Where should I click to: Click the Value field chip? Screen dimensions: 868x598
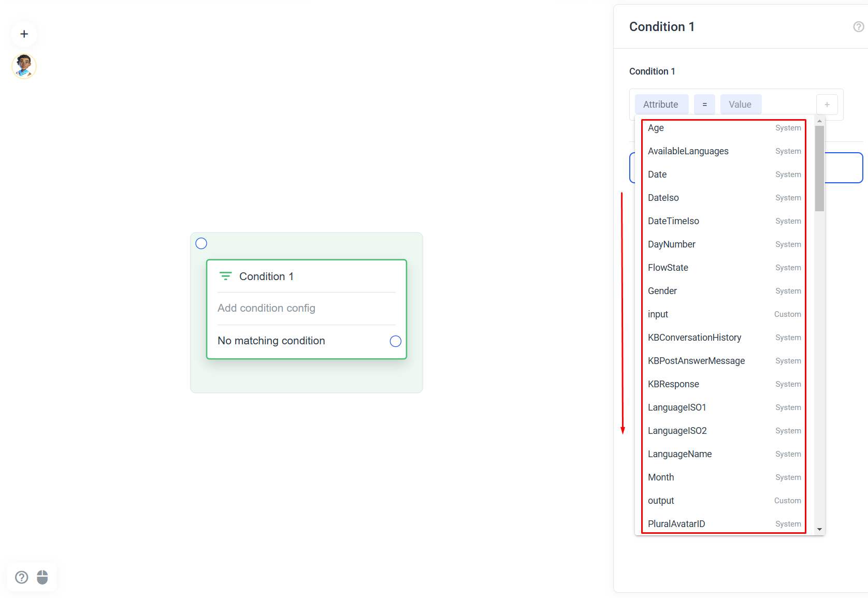click(741, 105)
